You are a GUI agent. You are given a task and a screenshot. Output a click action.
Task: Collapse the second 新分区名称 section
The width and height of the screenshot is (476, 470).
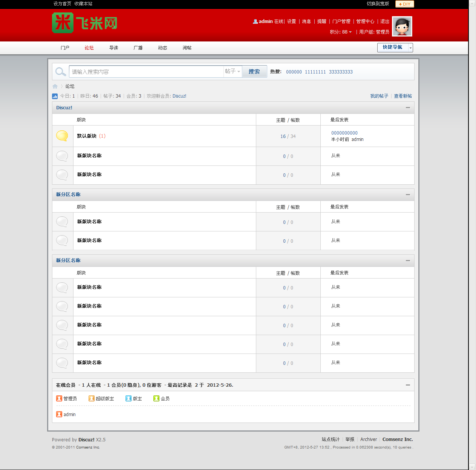tap(408, 261)
